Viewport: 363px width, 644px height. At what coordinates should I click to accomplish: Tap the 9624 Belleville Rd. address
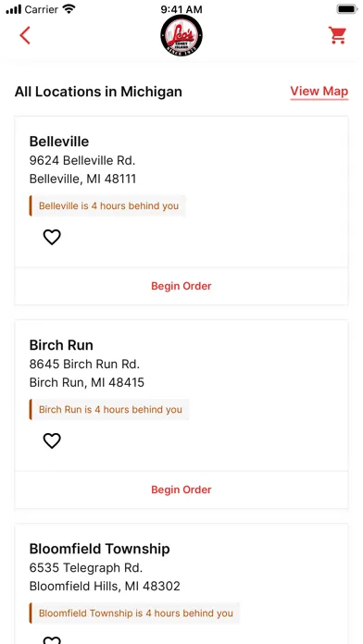coord(82,160)
